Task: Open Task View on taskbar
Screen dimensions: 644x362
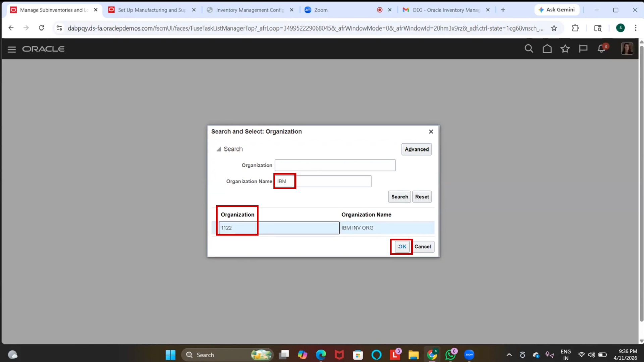Action: coord(284,355)
